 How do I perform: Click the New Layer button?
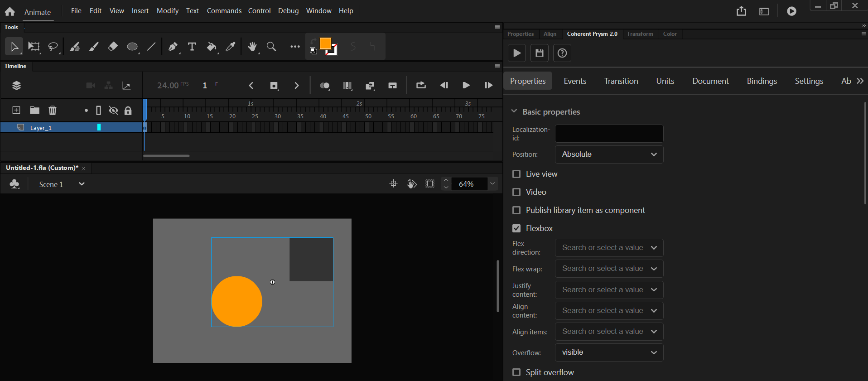pos(16,110)
